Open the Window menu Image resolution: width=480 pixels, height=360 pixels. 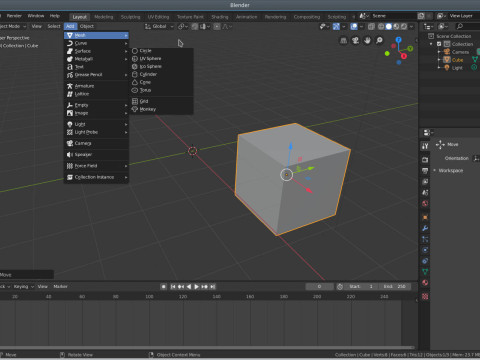[36, 16]
